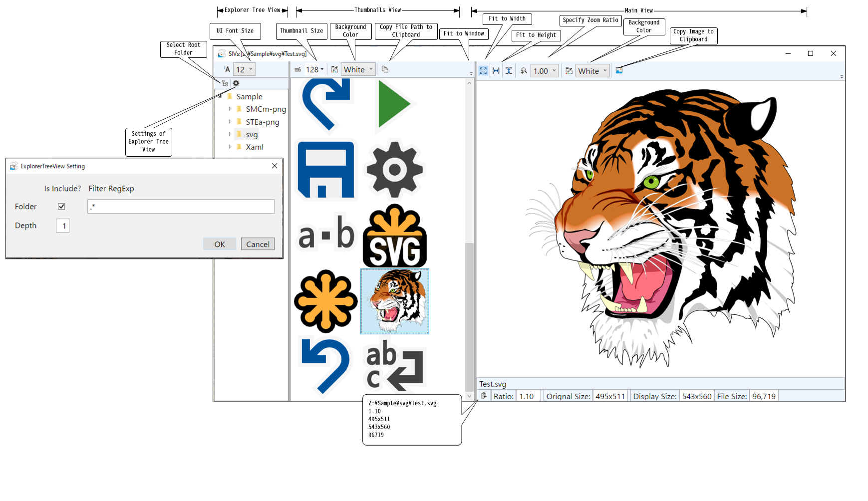868x501 pixels.
Task: Open thumbnails toolbar overflow arrow
Action: 471,74
